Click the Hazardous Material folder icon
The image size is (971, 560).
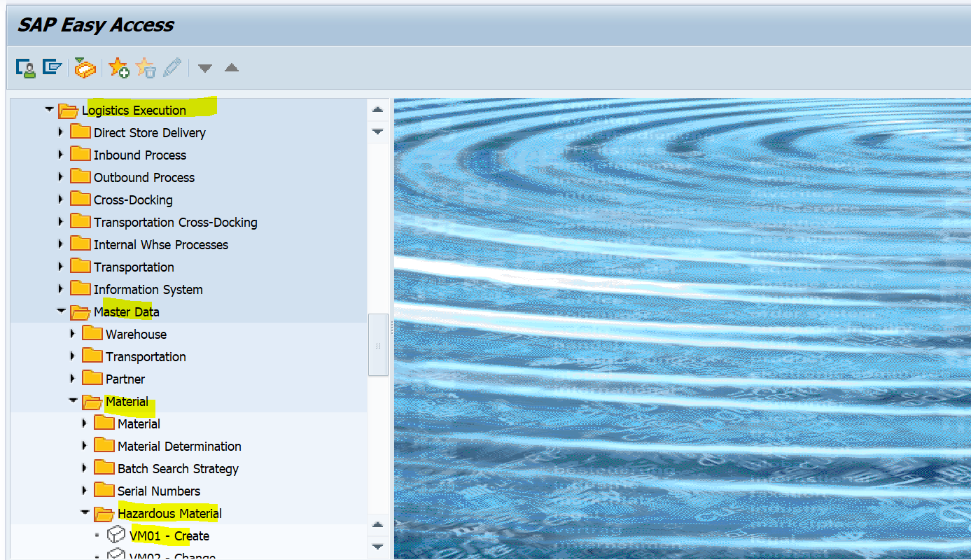coord(102,513)
